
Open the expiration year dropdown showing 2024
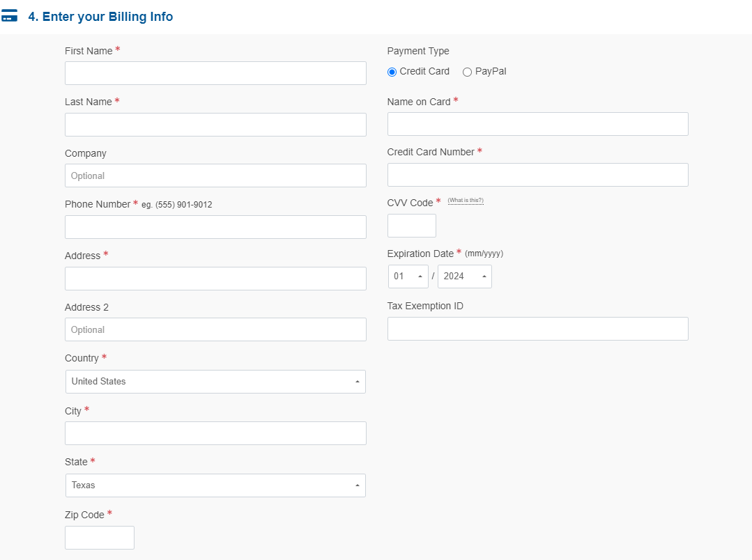tap(465, 276)
